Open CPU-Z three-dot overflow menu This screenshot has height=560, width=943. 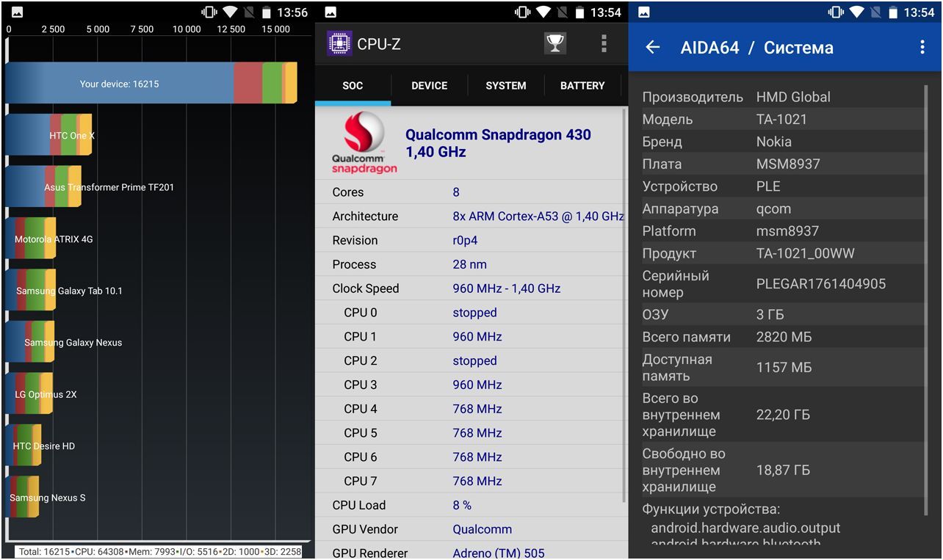click(x=604, y=43)
